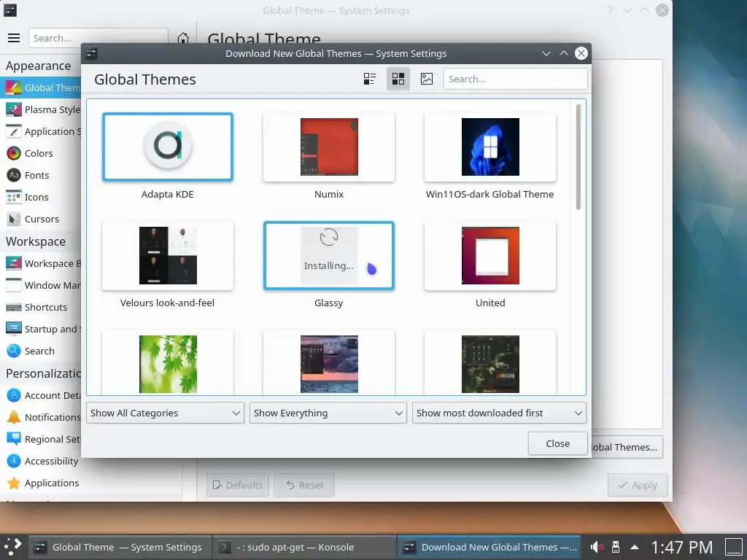The height and width of the screenshot is (560, 747).
Task: Click the Close button in the download dialog
Action: pyautogui.click(x=557, y=443)
